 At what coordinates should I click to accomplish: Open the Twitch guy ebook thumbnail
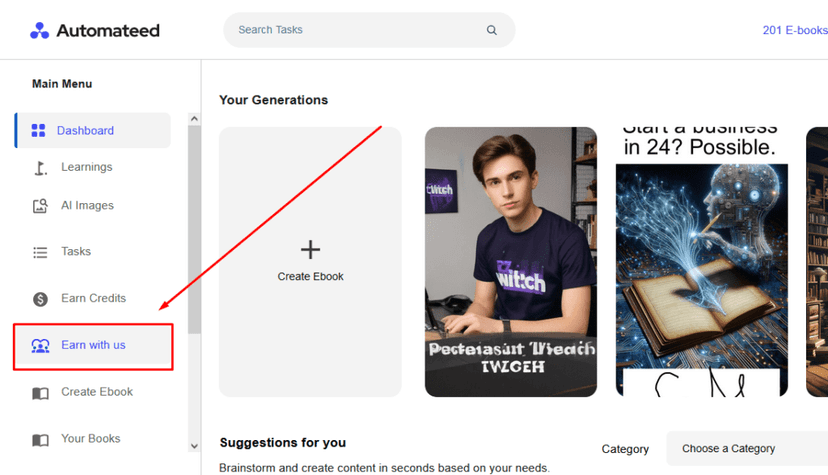pyautogui.click(x=510, y=261)
